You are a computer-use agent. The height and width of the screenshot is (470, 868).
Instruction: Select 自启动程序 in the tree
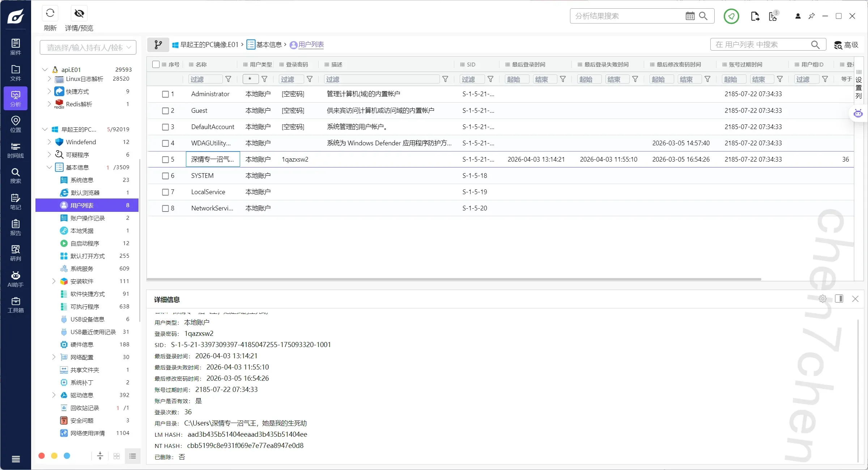(x=85, y=243)
